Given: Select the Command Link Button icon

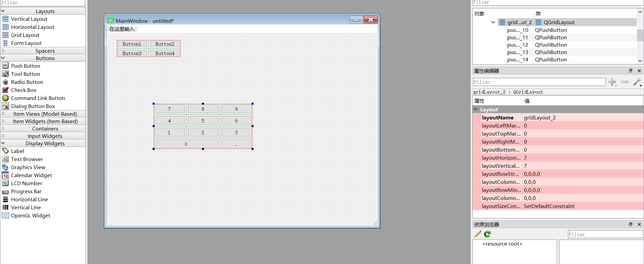Looking at the screenshot, I should coord(5,98).
